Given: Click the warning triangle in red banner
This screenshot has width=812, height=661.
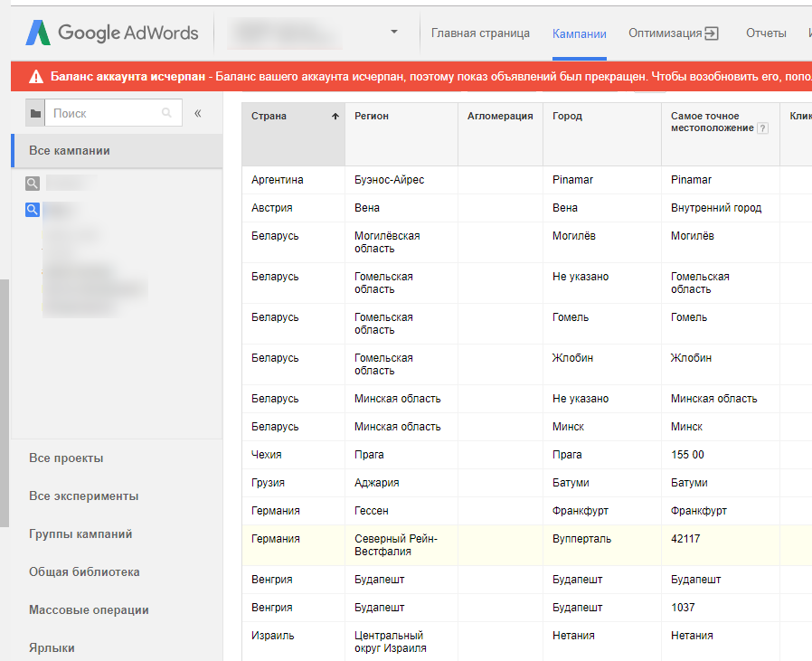Looking at the screenshot, I should click(x=36, y=77).
